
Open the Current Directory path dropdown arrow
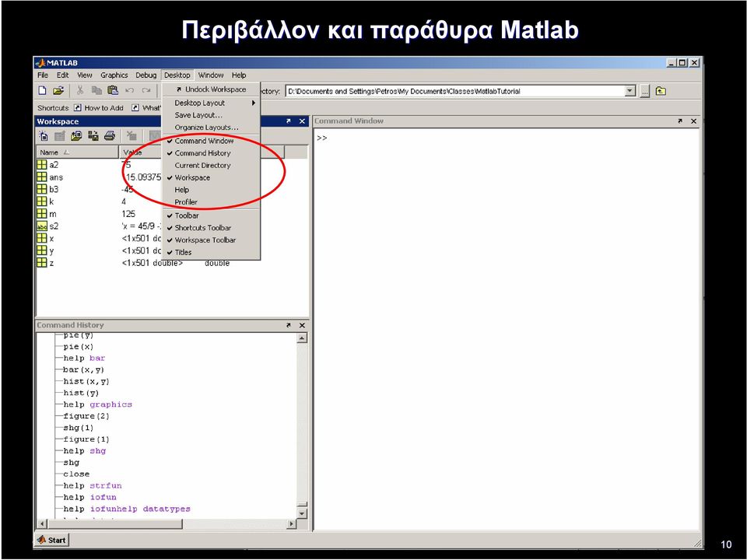click(630, 91)
